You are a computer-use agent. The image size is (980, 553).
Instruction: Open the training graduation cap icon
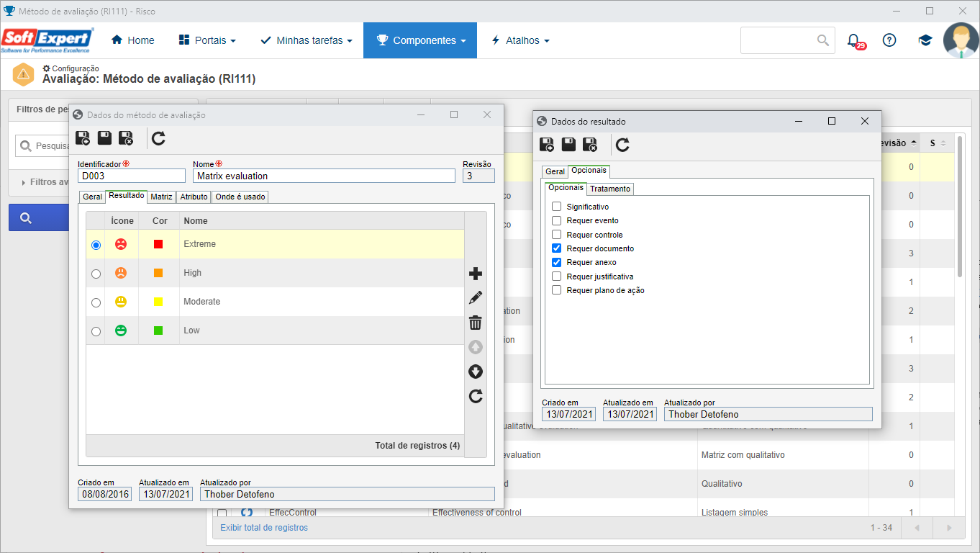(925, 40)
